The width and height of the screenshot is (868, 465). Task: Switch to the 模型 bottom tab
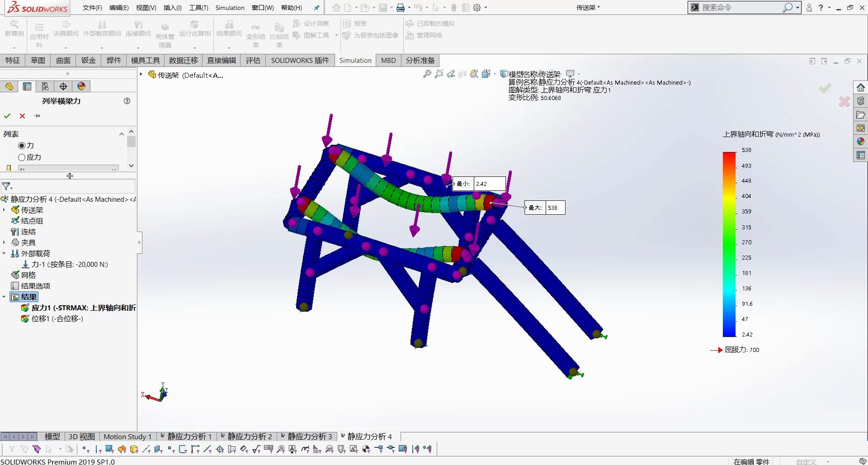(52, 437)
